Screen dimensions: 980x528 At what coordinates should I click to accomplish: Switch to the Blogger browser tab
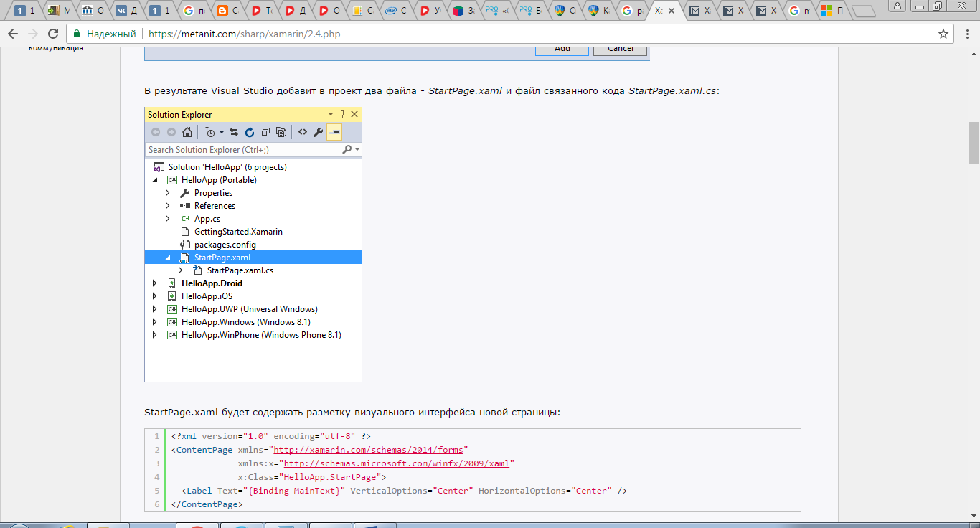pos(228,11)
